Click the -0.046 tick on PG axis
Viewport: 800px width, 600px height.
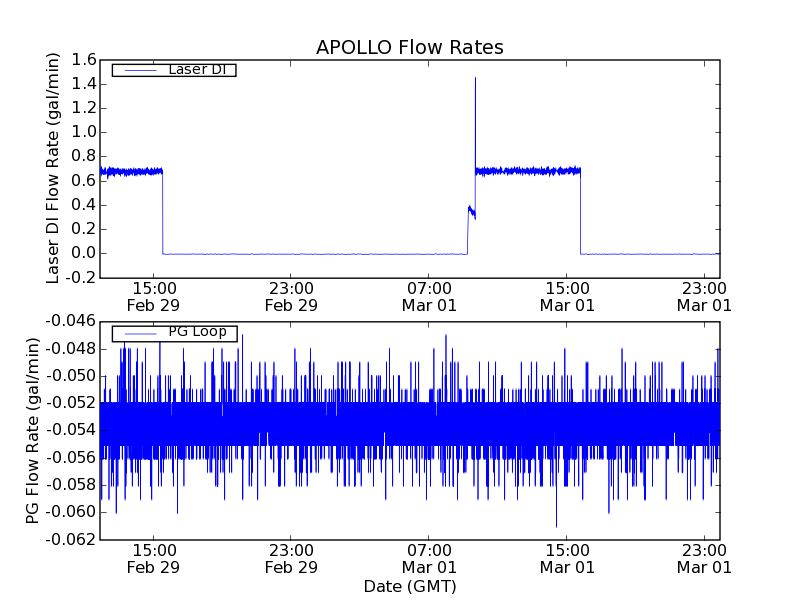71,321
